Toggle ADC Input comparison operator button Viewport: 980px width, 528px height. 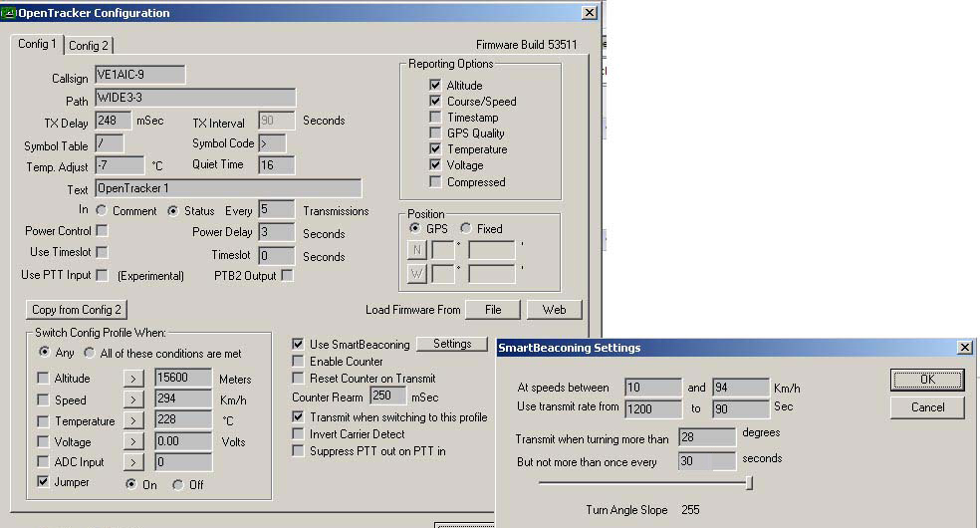133,462
